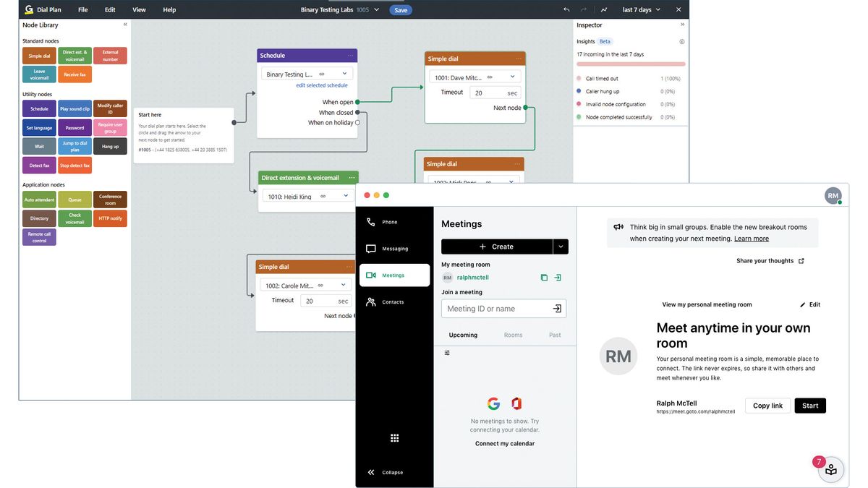The height and width of the screenshot is (488, 868).
Task: Open the filter icon under Upcoming
Action: click(447, 353)
